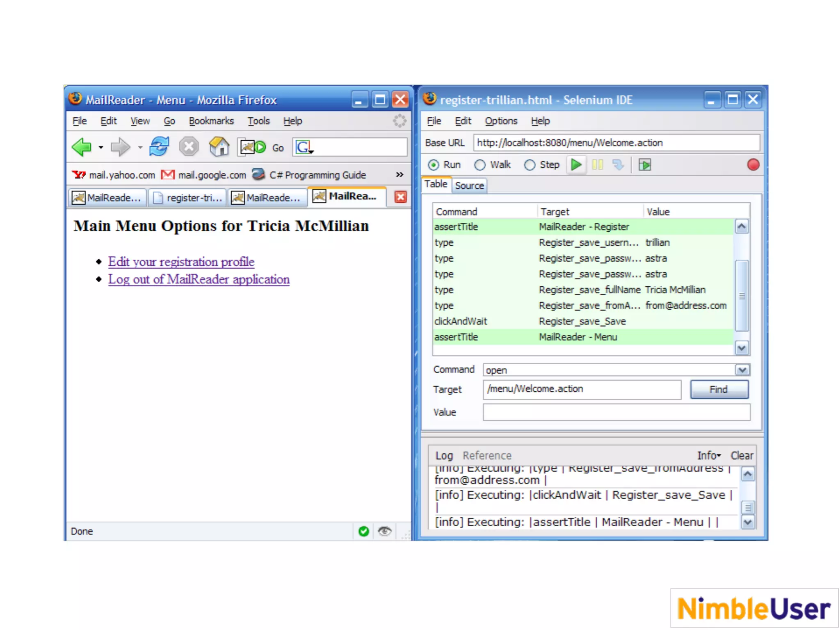Screen dimensions: 840x630
Task: Expand the bookmarks toolbar overflow chevron
Action: tap(399, 175)
